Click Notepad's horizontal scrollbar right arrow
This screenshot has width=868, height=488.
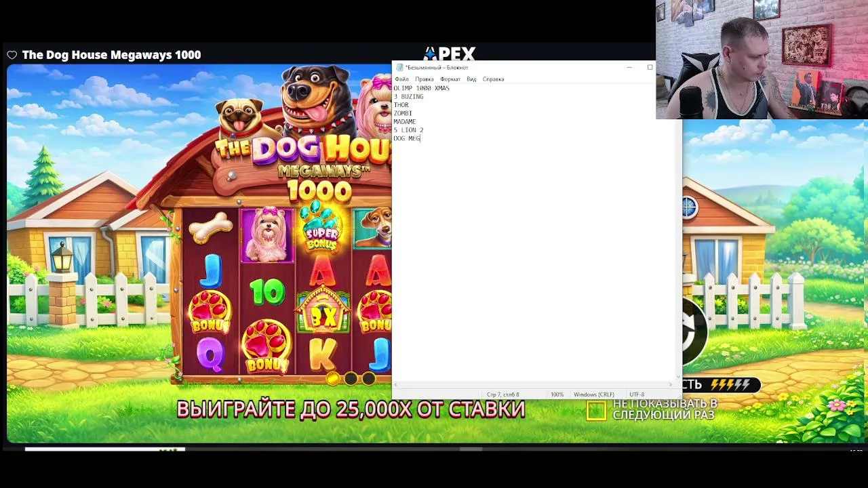[x=671, y=385]
